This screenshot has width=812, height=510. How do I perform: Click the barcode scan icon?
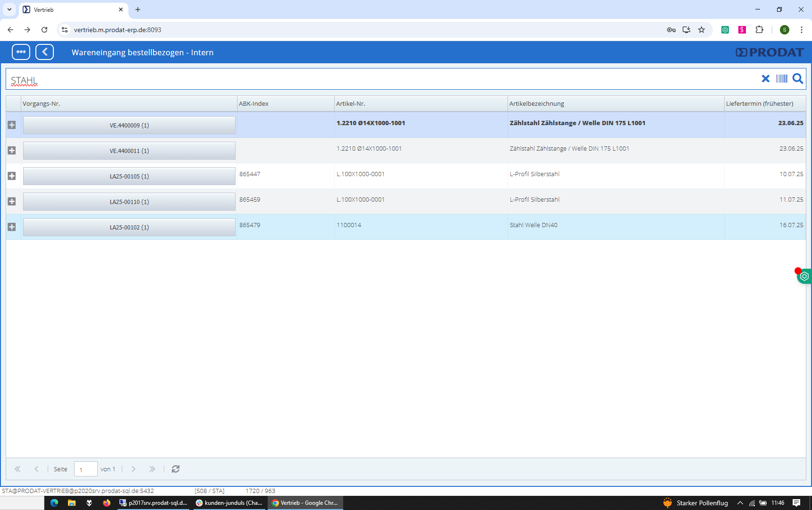coord(781,79)
